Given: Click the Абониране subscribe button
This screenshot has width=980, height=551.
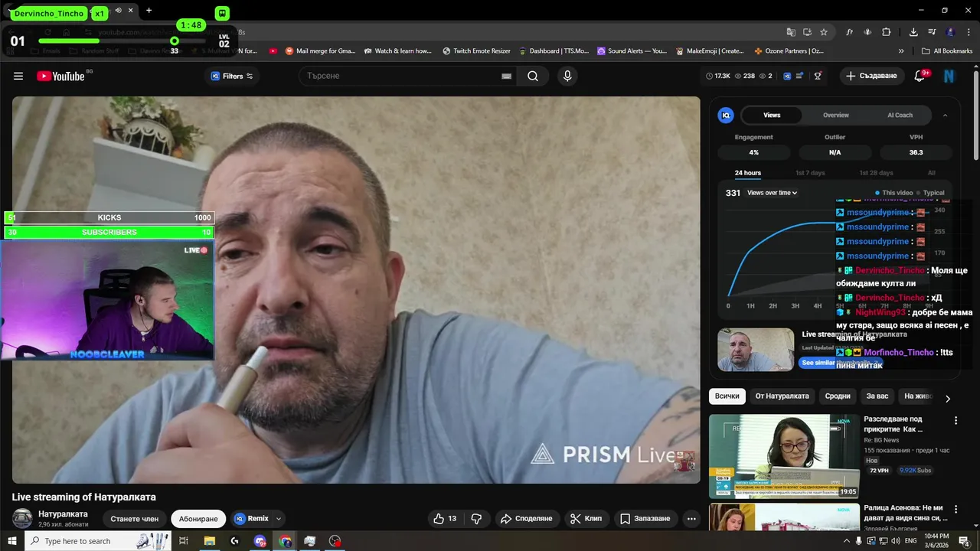Looking at the screenshot, I should click(x=198, y=519).
